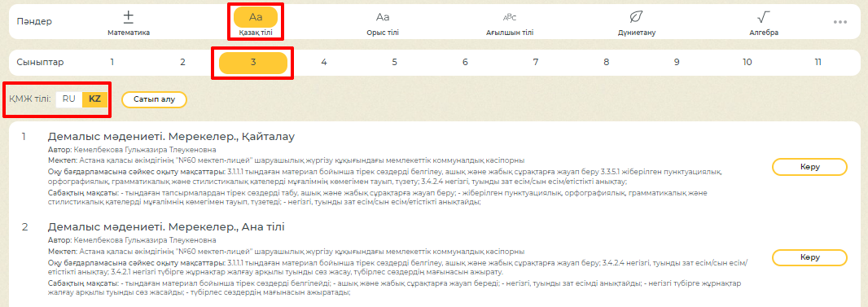Image resolution: width=868 pixels, height=307 pixels.
Task: Choose grade 10 in Сыныптар
Action: point(747,63)
